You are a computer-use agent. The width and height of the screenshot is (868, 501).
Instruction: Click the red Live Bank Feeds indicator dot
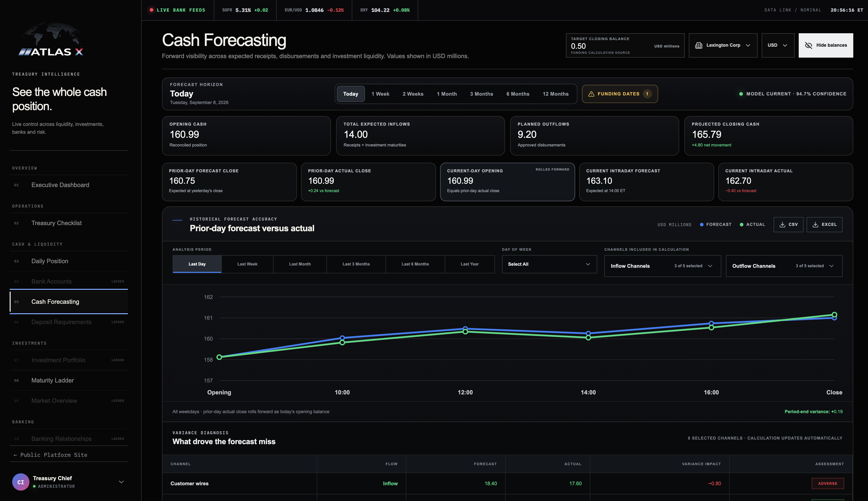(x=151, y=10)
